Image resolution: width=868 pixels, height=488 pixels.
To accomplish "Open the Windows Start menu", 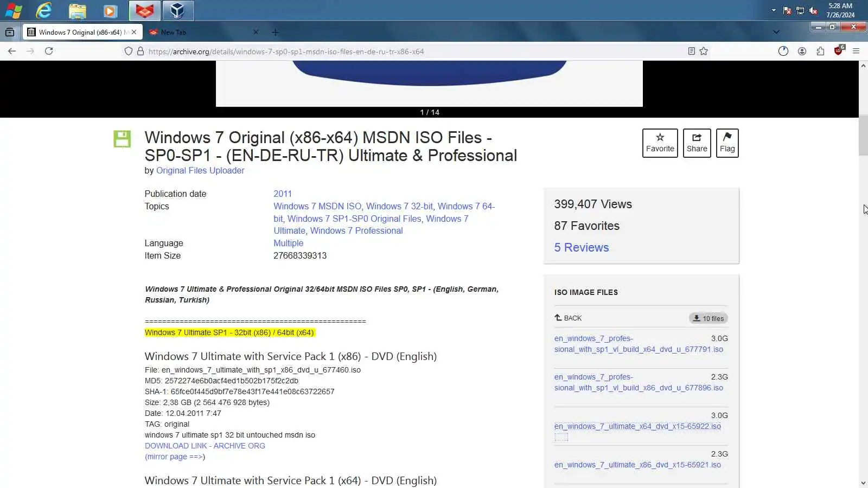I will pyautogui.click(x=14, y=10).
